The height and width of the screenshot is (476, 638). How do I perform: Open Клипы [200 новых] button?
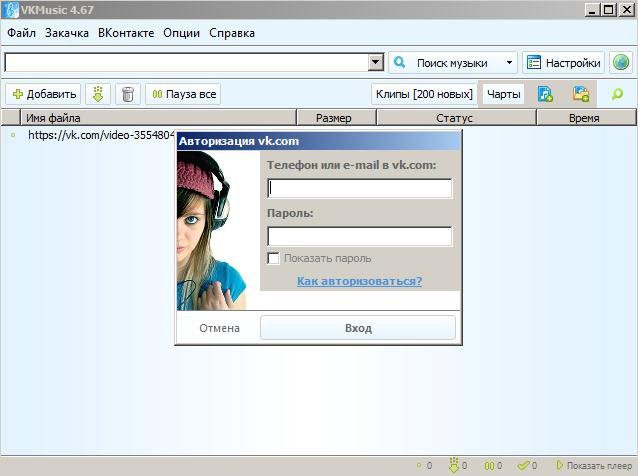click(424, 94)
